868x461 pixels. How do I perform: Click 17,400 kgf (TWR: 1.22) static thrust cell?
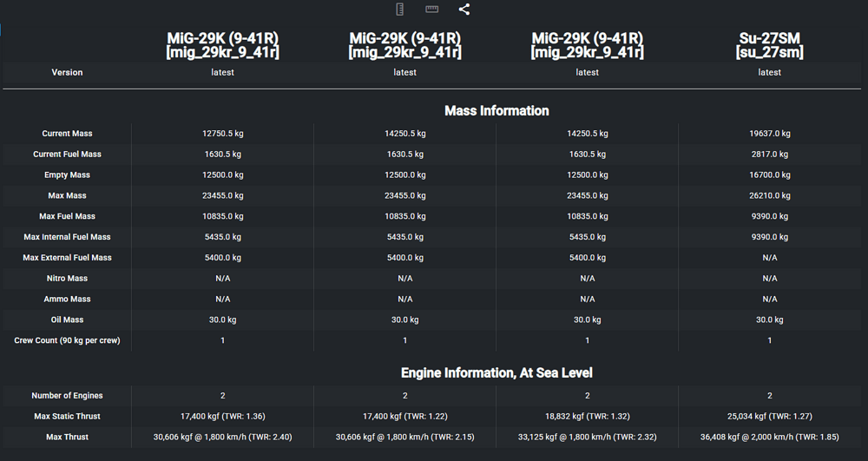pyautogui.click(x=404, y=416)
